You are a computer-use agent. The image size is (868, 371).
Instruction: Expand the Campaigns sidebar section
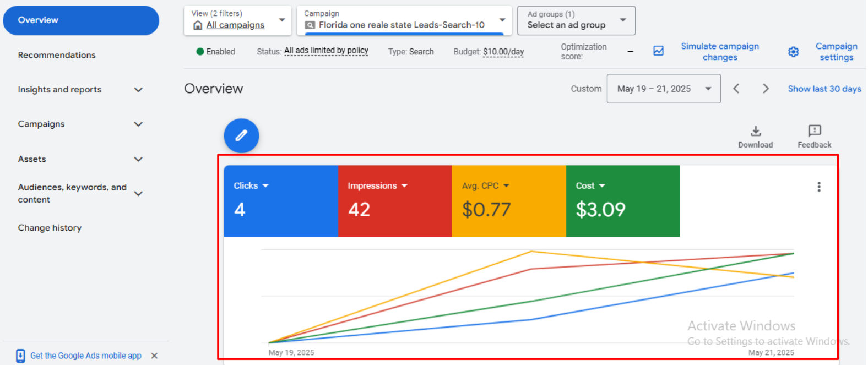(138, 124)
